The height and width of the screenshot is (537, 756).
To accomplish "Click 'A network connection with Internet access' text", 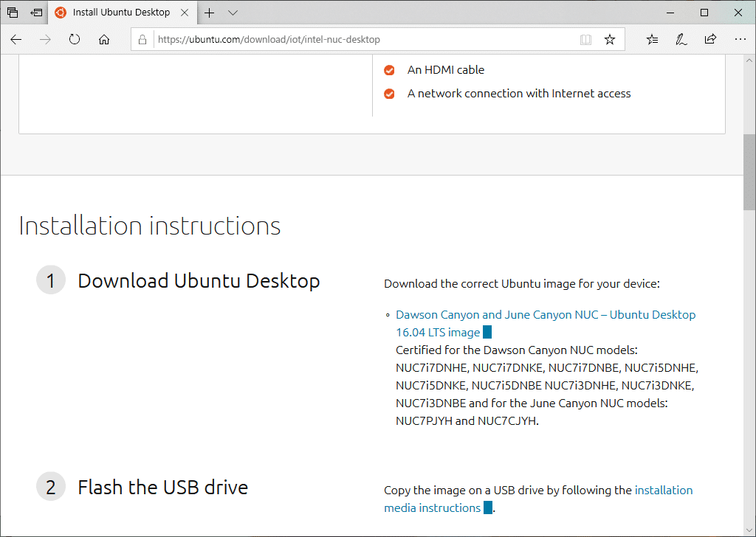I will (519, 94).
